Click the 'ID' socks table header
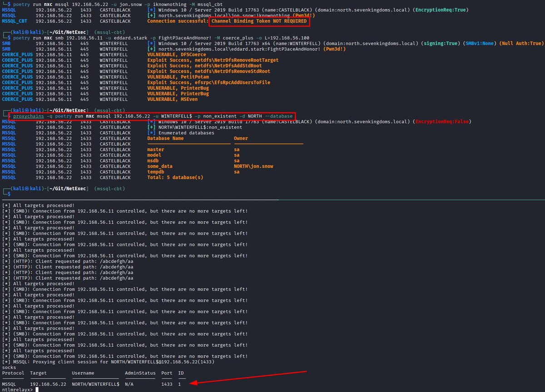The image size is (545, 392). (x=181, y=373)
